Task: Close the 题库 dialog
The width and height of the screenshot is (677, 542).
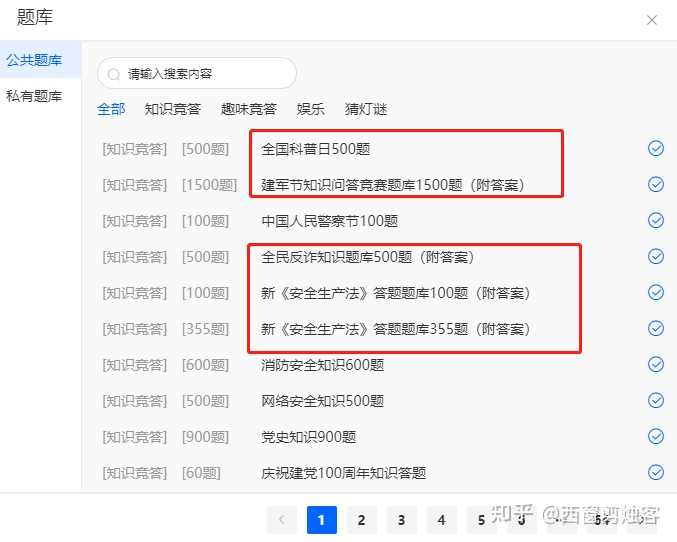Action: point(652,20)
